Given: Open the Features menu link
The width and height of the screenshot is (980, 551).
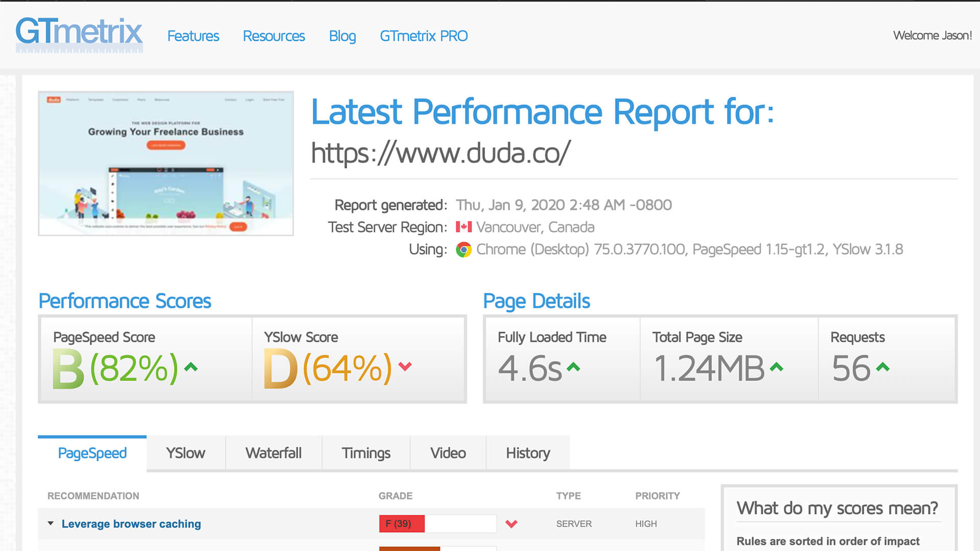Looking at the screenshot, I should pyautogui.click(x=193, y=36).
